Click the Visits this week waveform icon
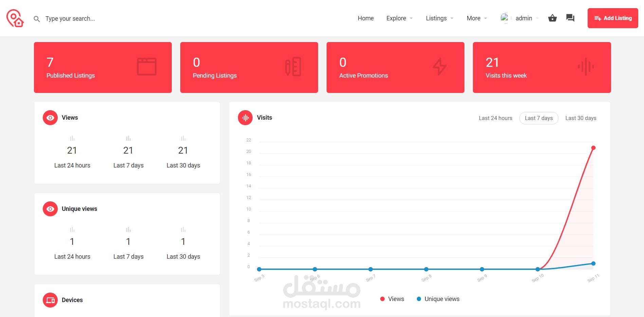Viewport: 644px width, 317px height. click(586, 66)
